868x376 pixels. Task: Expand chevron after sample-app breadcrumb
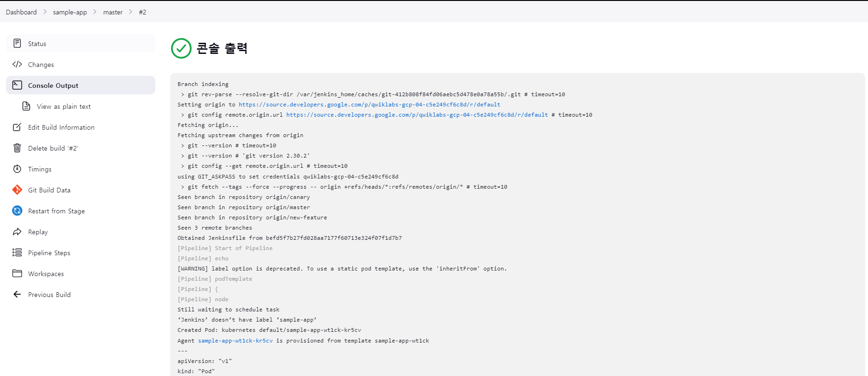pos(95,12)
